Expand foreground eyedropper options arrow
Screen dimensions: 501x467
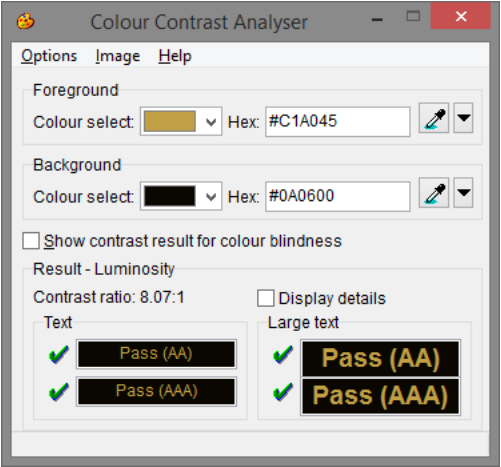click(464, 118)
